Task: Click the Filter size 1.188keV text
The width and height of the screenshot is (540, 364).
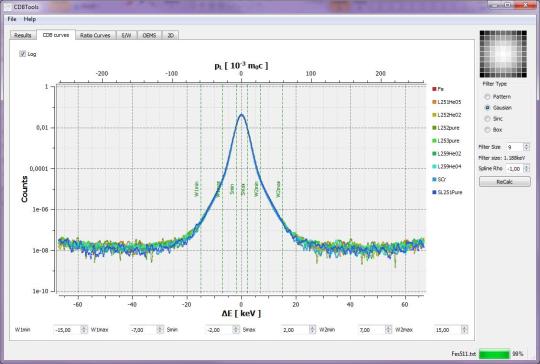Action: tap(502, 158)
